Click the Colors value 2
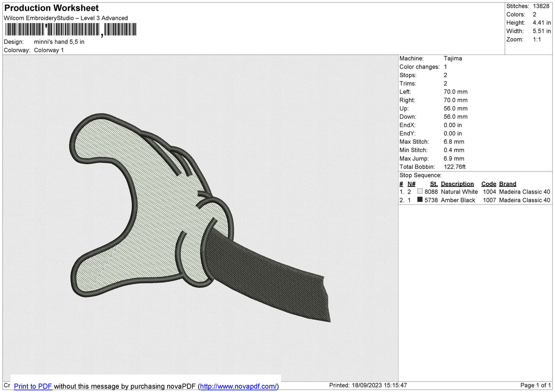555x392 pixels. pos(535,14)
